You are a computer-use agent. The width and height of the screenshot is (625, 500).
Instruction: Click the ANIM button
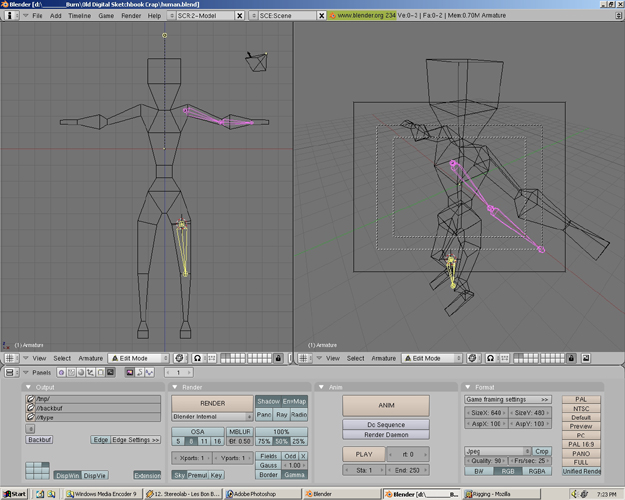click(x=386, y=405)
